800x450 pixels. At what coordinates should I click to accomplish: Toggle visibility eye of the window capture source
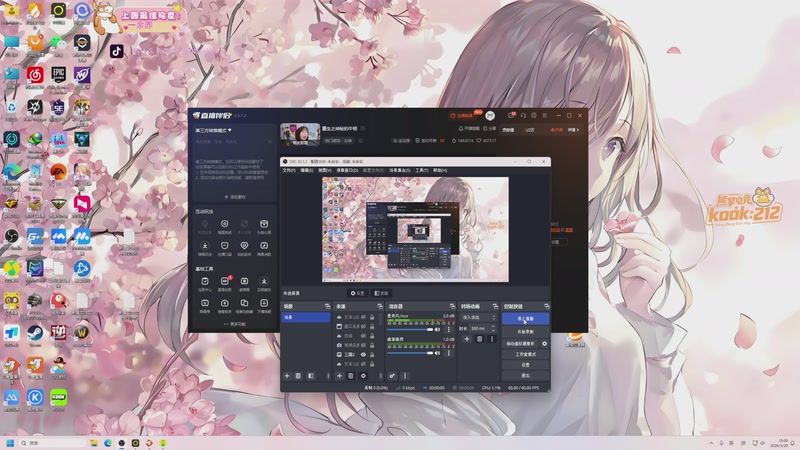coord(363,326)
